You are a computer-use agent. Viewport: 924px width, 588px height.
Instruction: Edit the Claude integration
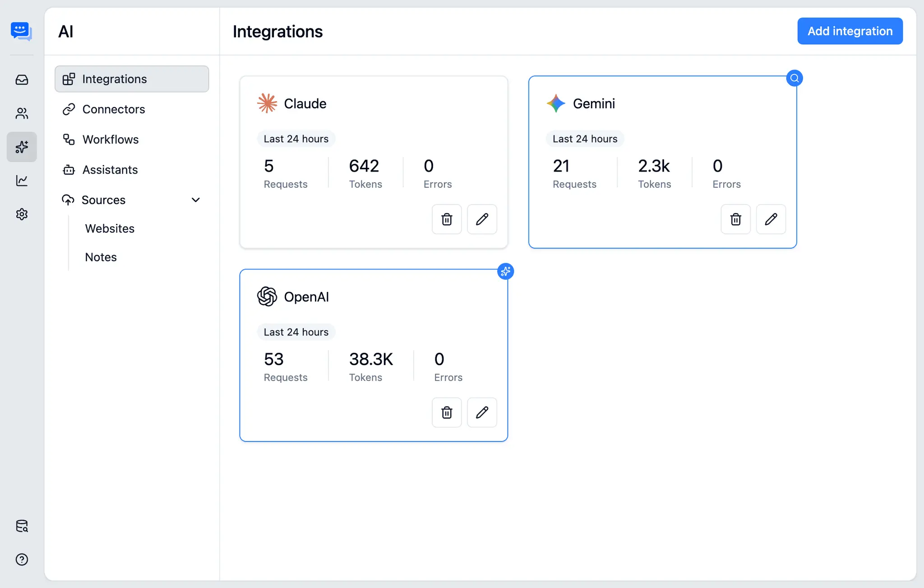(x=482, y=219)
